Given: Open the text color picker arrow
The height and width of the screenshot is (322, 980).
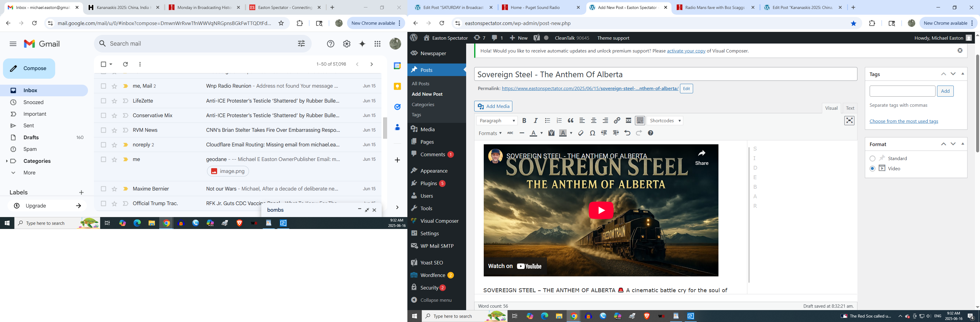Looking at the screenshot, I should pyautogui.click(x=541, y=133).
